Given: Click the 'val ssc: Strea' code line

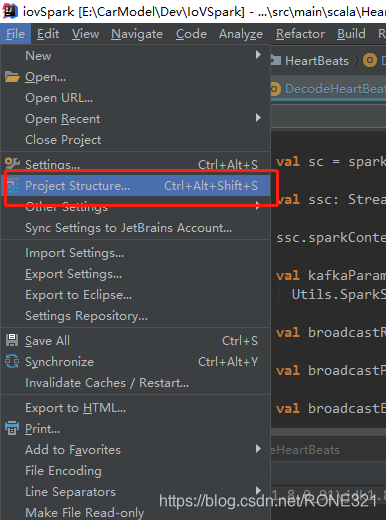Looking at the screenshot, I should [x=331, y=199].
